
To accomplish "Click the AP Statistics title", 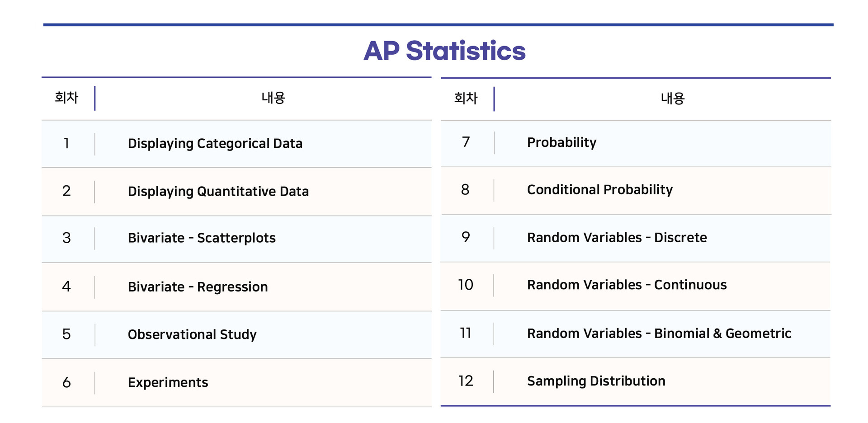I will pyautogui.click(x=444, y=51).
